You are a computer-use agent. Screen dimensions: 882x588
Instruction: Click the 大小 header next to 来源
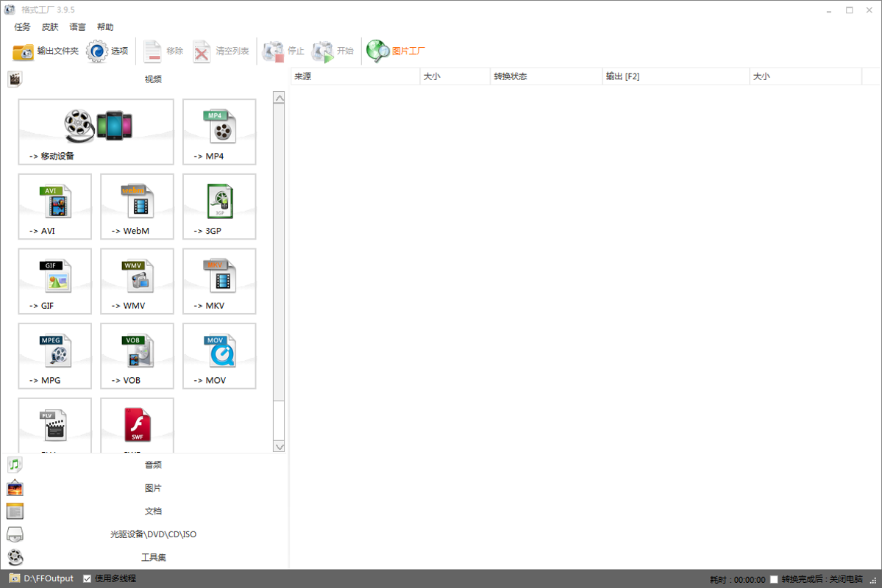pyautogui.click(x=455, y=76)
